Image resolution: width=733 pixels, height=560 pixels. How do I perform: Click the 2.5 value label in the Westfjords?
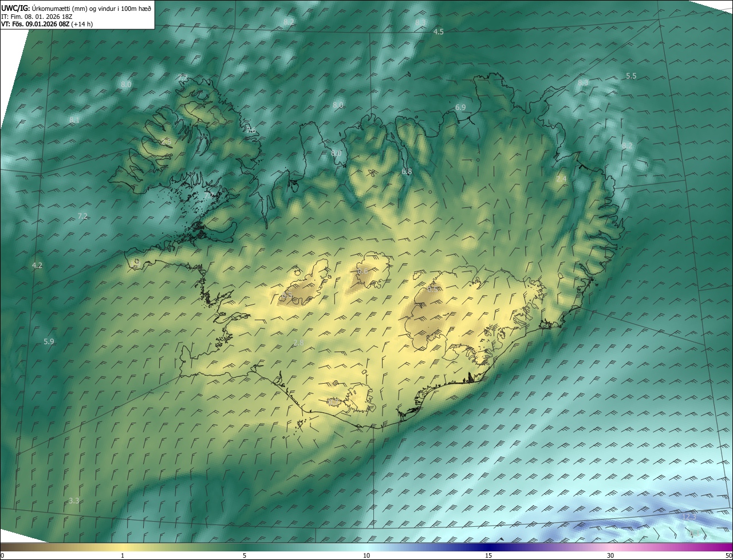166,141
